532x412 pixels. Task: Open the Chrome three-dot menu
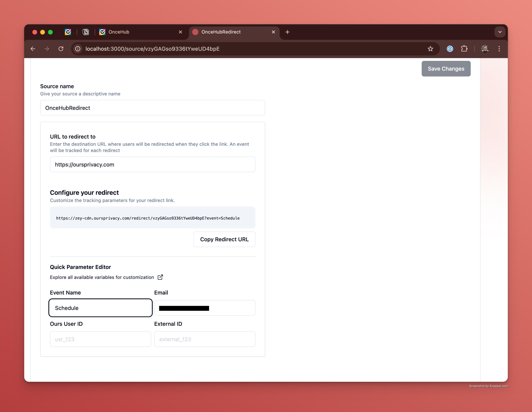pyautogui.click(x=499, y=49)
